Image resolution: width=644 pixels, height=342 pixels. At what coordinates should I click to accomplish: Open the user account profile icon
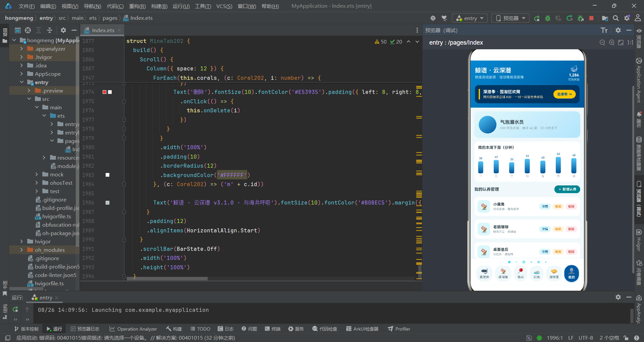click(x=638, y=18)
